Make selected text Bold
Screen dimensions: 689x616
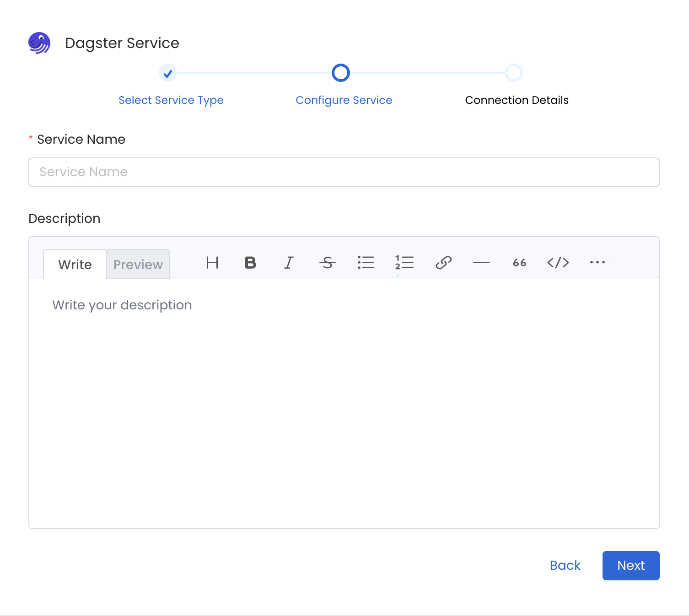click(x=250, y=263)
